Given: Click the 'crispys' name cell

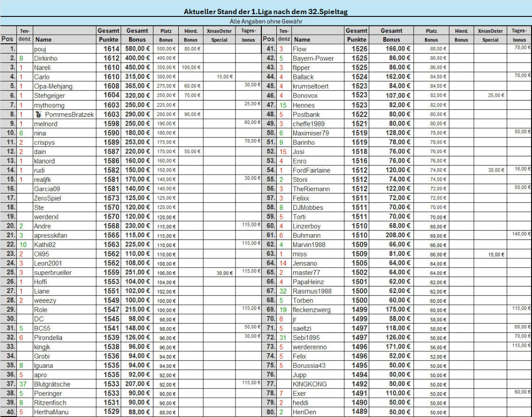Looking at the screenshot, I should (x=64, y=142).
